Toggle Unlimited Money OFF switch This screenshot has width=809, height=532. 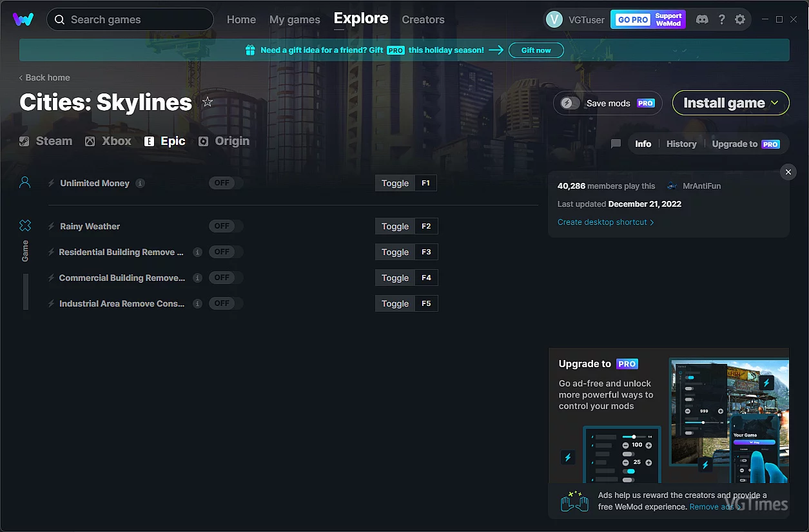coord(226,183)
